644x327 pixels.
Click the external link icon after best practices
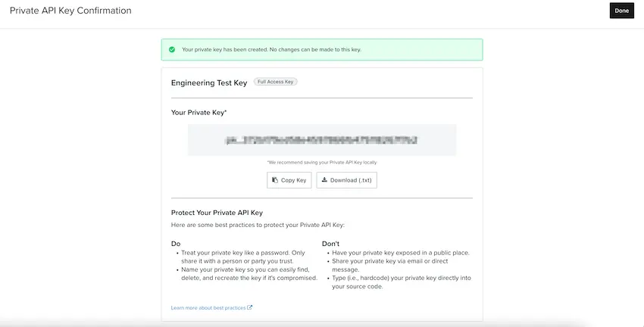(250, 308)
